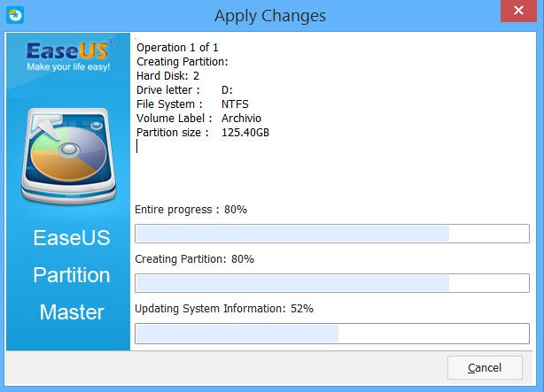Click the Creating Partition progress bar

click(332, 283)
